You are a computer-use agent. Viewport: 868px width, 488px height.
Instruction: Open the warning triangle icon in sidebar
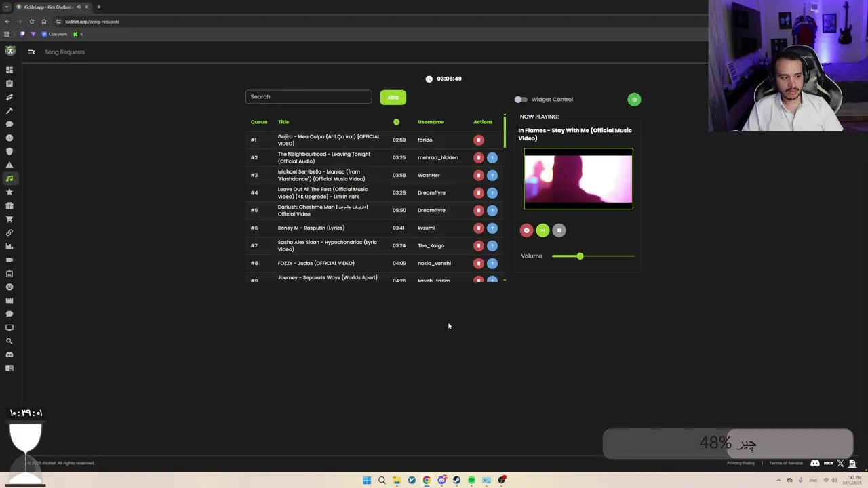coord(9,165)
